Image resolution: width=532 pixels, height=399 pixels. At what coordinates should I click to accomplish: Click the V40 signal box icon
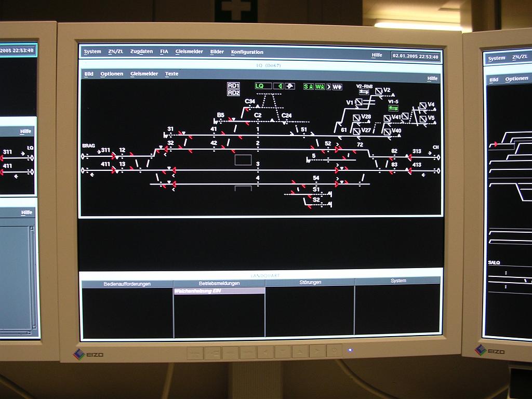[387, 131]
